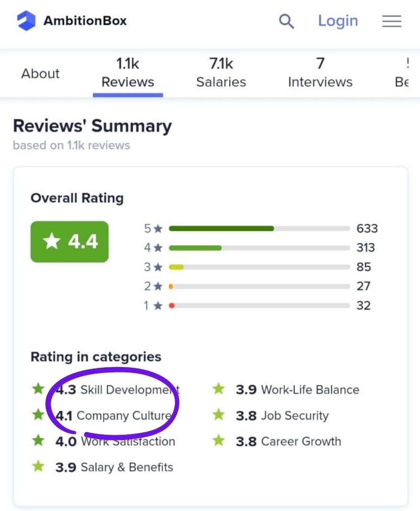420x511 pixels.
Task: Click the AmbitionBox logo icon
Action: pyautogui.click(x=26, y=21)
